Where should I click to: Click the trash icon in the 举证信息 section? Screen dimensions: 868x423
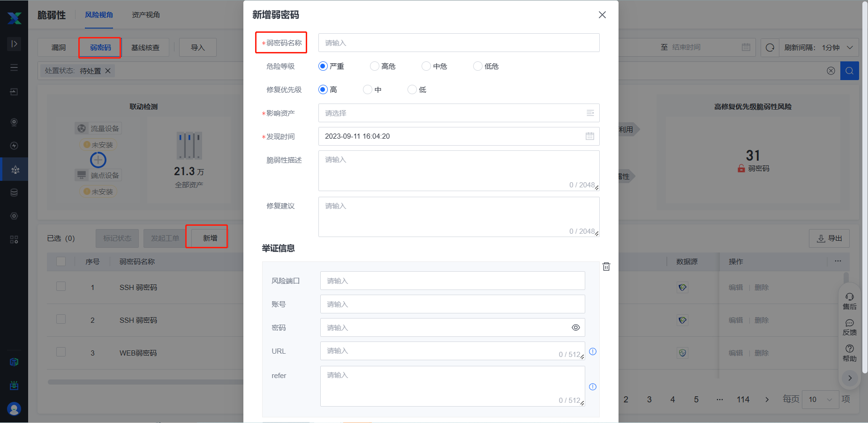(606, 267)
